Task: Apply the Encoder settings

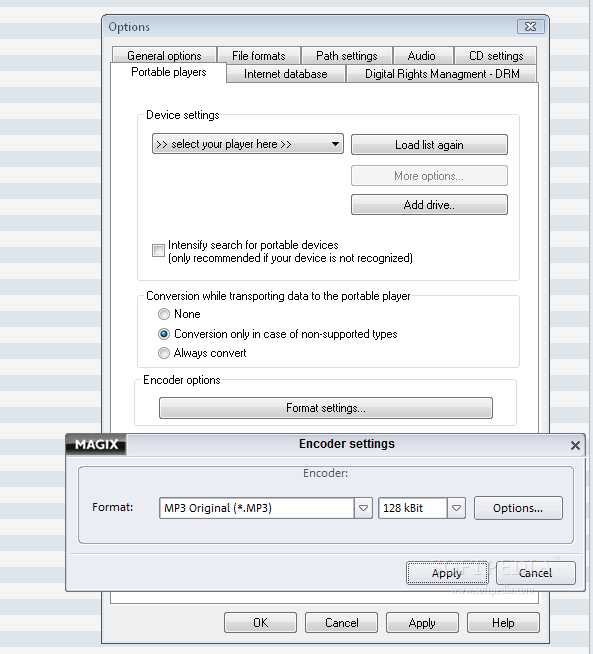Action: (447, 573)
